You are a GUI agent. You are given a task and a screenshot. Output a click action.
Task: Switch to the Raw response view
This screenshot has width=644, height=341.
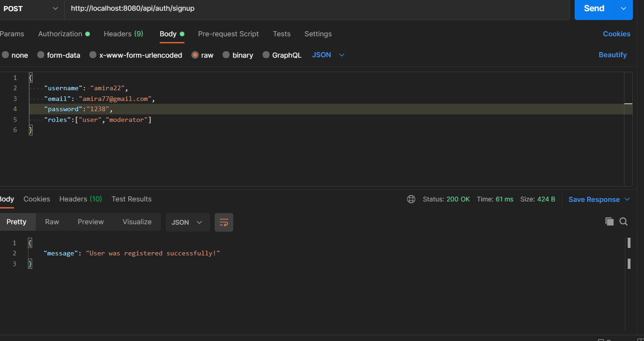point(52,222)
